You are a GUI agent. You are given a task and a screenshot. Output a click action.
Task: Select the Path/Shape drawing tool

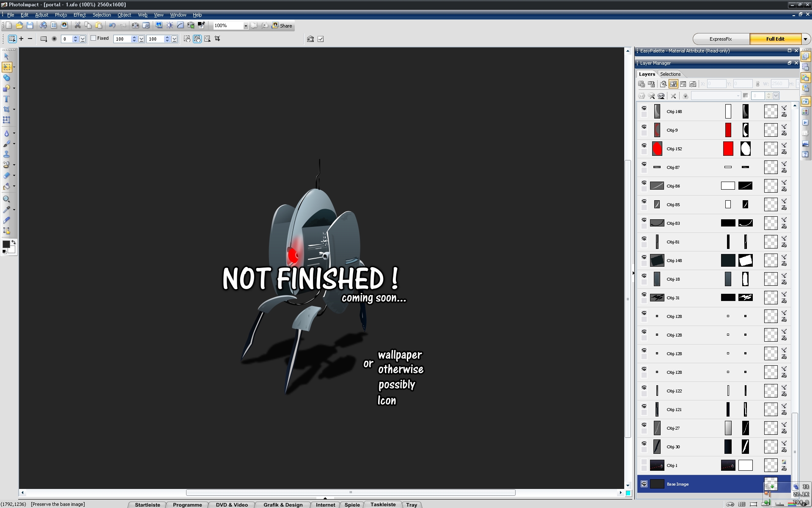tap(6, 88)
